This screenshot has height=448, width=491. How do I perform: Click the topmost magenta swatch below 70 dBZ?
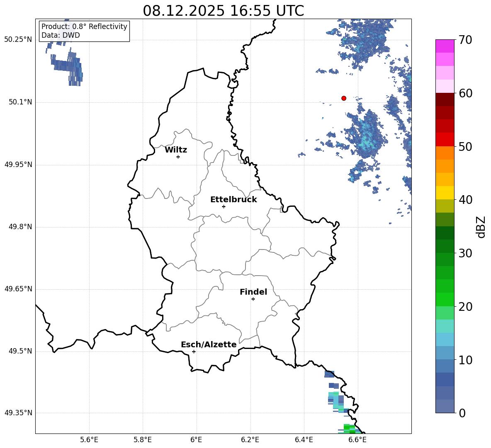click(445, 46)
